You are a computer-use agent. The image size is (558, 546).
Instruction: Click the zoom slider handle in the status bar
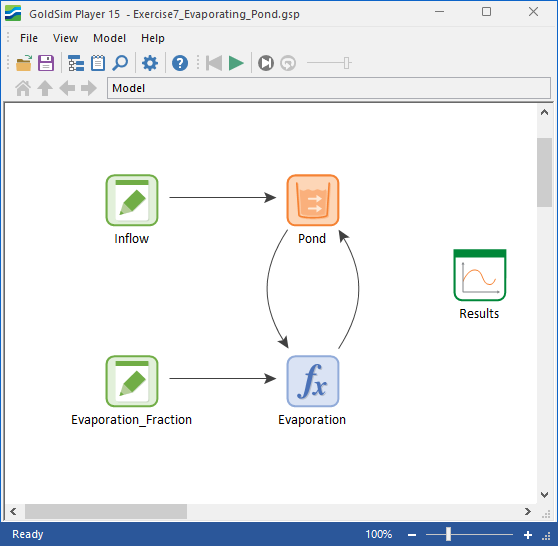pos(448,534)
